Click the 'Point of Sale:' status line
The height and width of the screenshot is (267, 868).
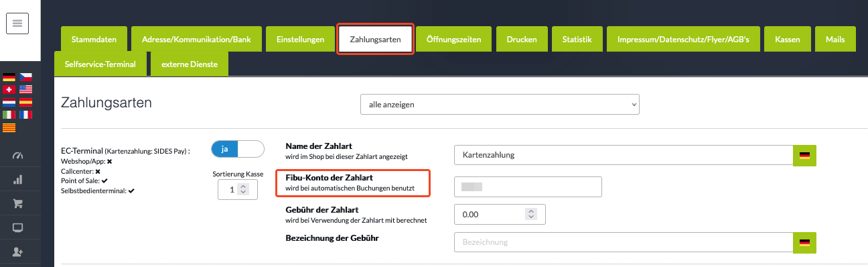84,181
